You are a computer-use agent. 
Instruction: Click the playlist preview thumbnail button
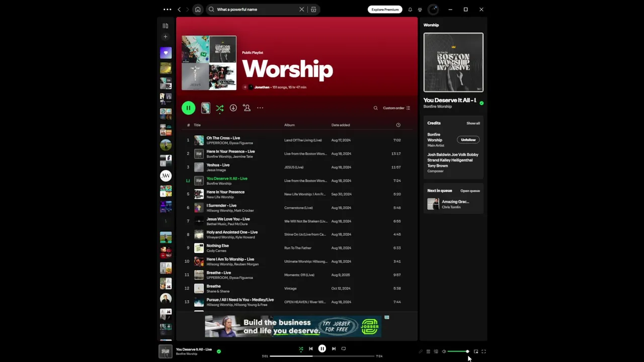205,108
